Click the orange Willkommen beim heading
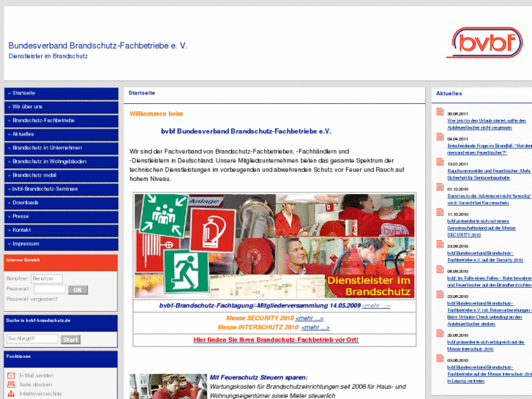 (156, 114)
